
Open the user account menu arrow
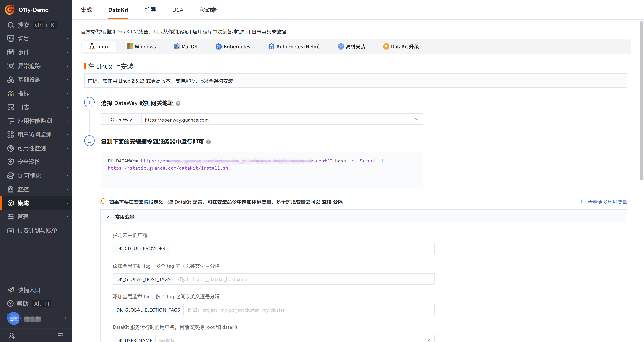65,318
